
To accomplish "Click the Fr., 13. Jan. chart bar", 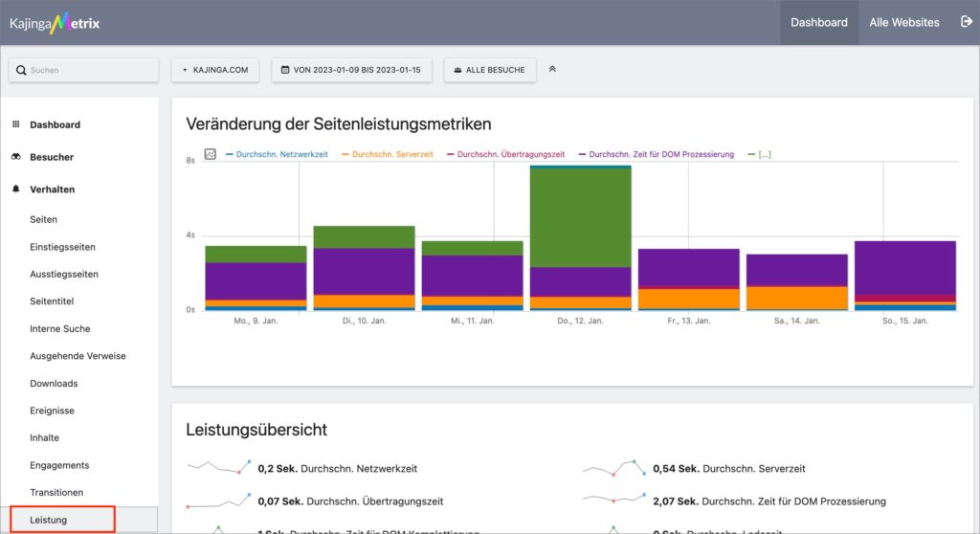I will pyautogui.click(x=688, y=279).
